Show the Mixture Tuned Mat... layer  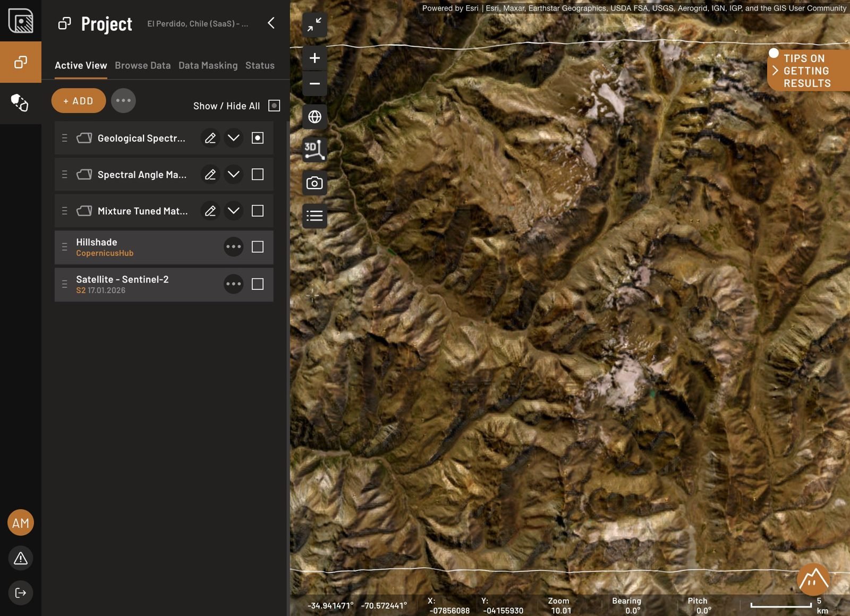pos(258,211)
